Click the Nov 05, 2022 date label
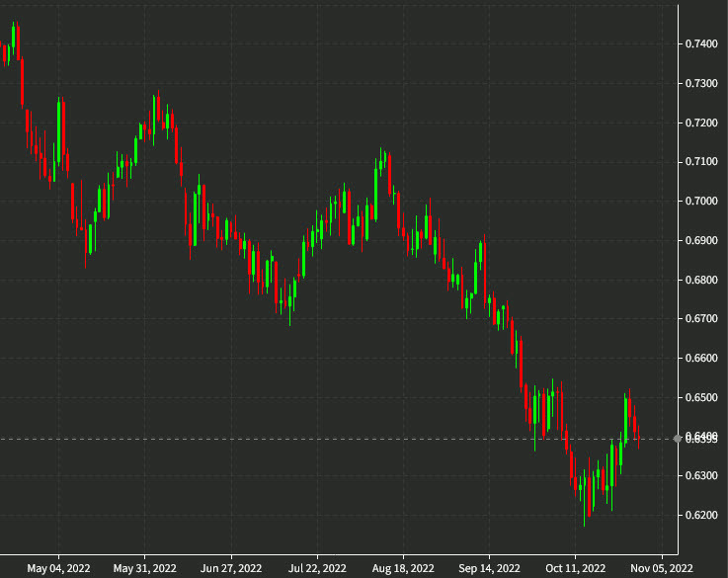Screen dimensions: 728x578 click(662, 568)
